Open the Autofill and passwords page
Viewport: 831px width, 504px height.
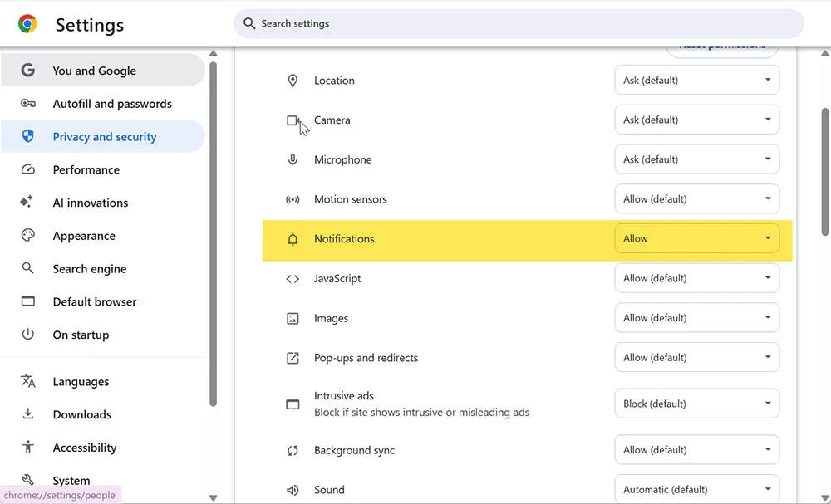[x=111, y=103]
